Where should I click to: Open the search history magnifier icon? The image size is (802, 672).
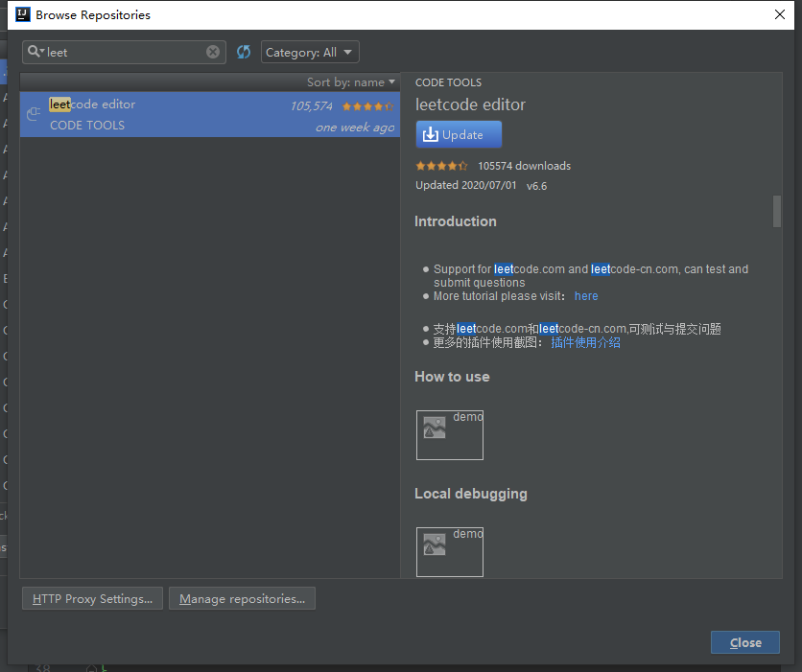35,52
